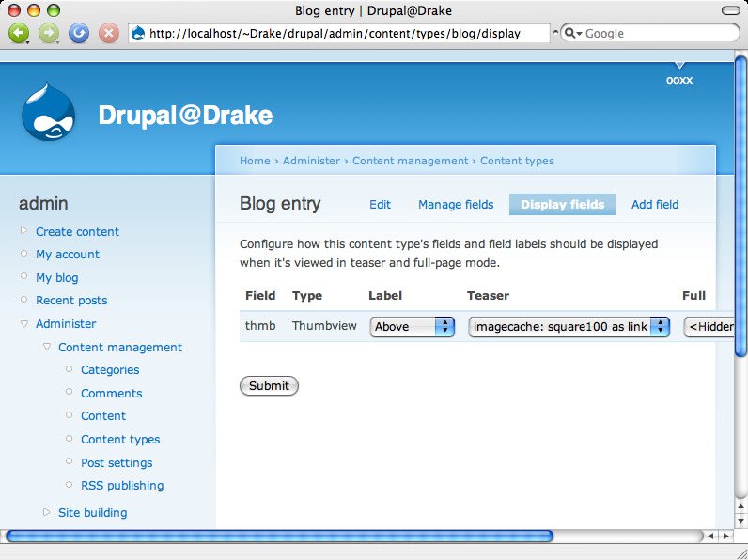The image size is (748, 560).
Task: Open Create content in sidebar
Action: pos(77,232)
